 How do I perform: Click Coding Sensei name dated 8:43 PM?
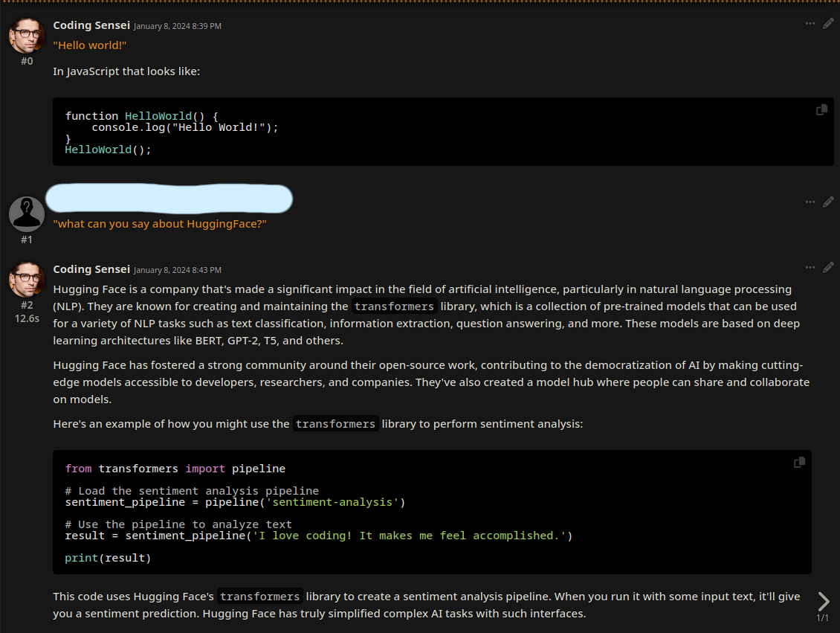(x=91, y=269)
